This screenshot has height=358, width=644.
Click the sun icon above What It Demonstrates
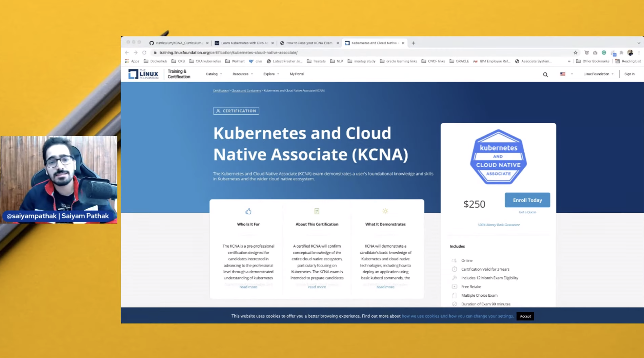pyautogui.click(x=385, y=211)
